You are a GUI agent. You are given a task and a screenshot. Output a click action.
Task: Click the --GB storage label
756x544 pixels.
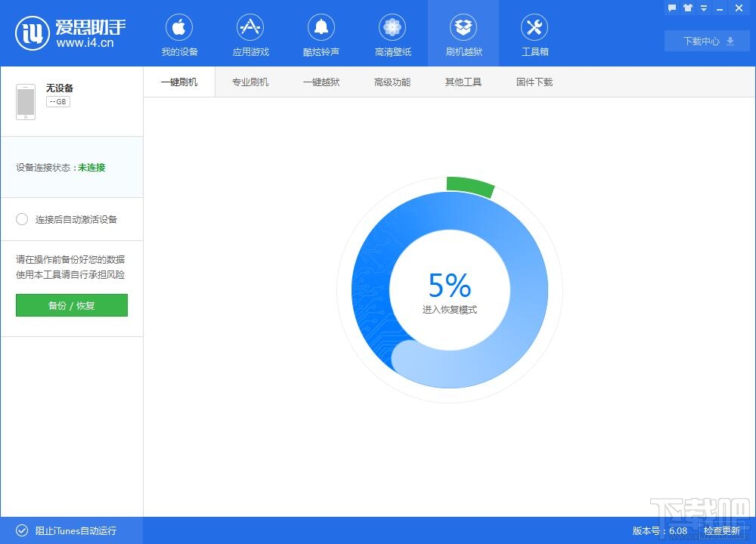(58, 102)
